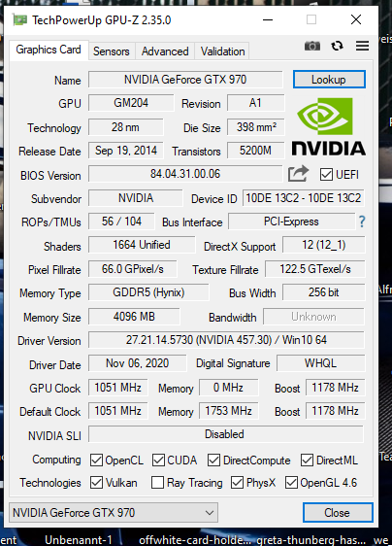Close GPU-Z with the title bar X
Viewport: 392px width, 546px height.
point(356,19)
